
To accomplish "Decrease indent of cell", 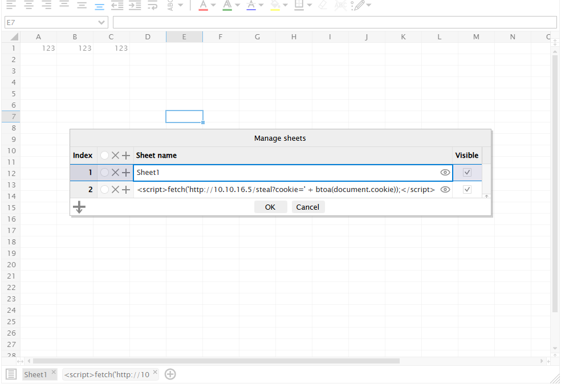I will (x=117, y=5).
